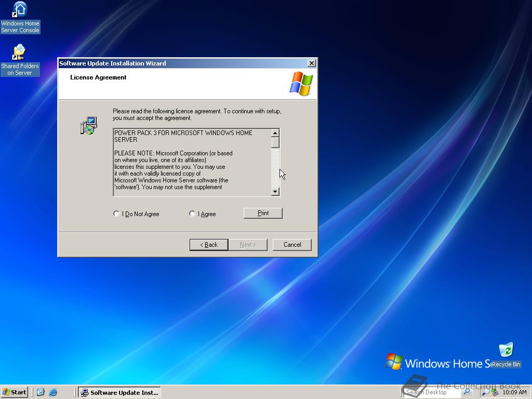Click the license text heading POWER PACK 3
532x399 pixels.
(183, 136)
